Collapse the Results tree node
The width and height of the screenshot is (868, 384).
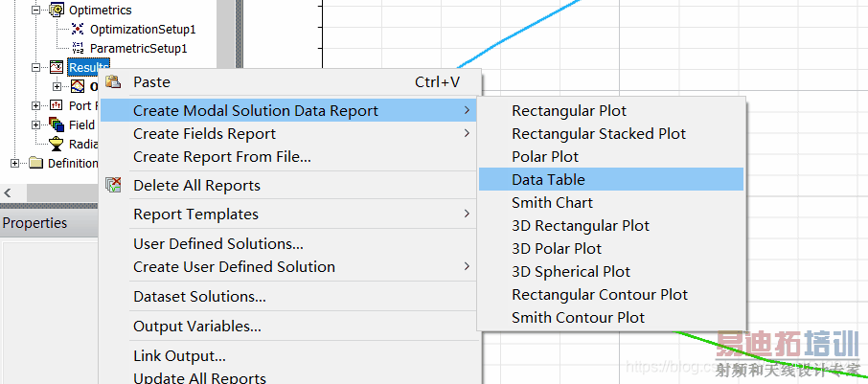click(x=36, y=68)
